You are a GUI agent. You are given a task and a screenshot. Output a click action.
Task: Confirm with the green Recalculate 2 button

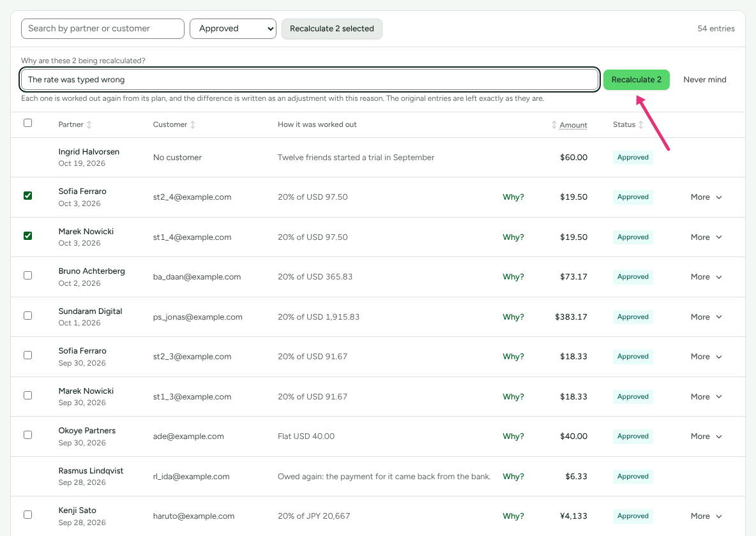click(637, 80)
